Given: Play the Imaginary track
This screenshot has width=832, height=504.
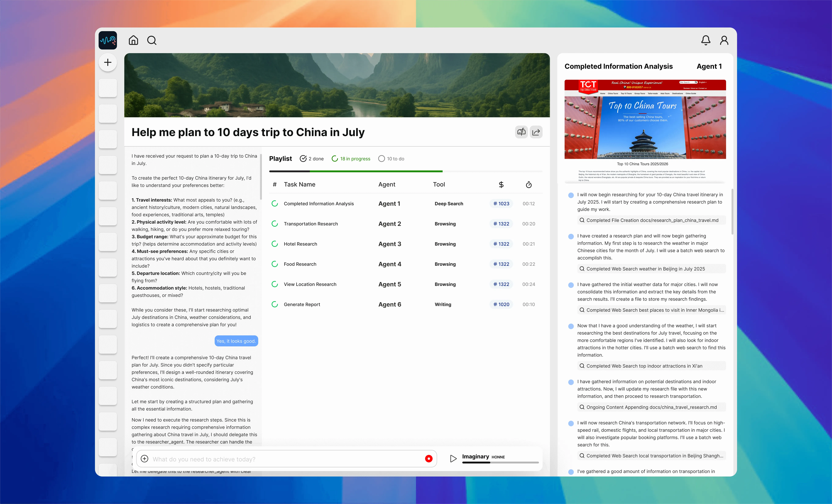Looking at the screenshot, I should point(453,458).
